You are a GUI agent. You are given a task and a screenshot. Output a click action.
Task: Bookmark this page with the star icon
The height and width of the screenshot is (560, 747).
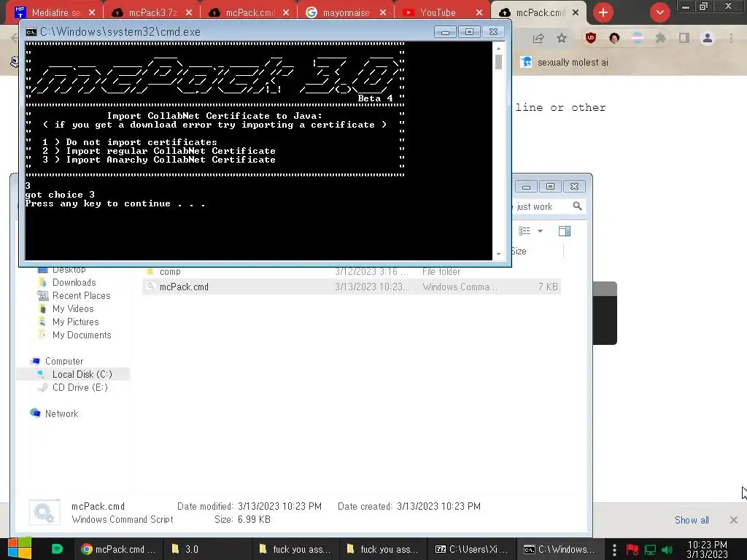(x=562, y=38)
